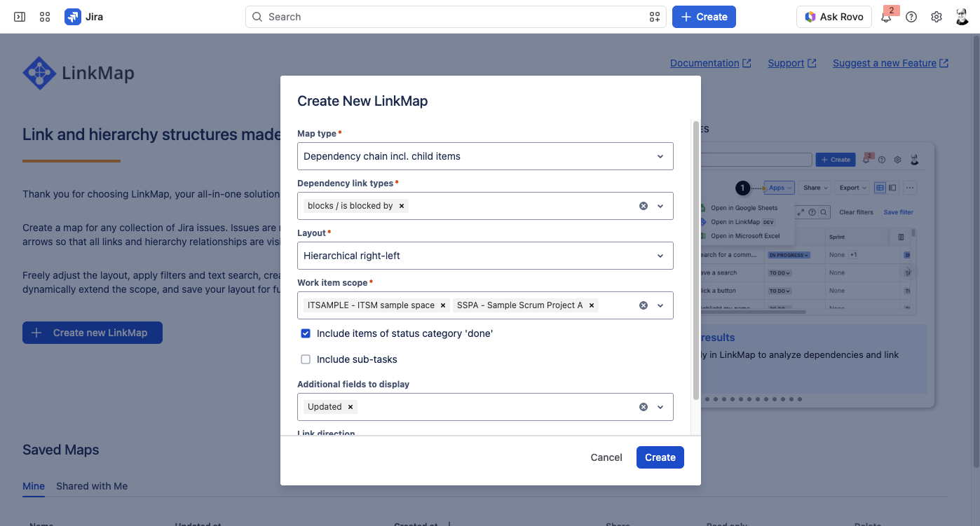Click the blue Create button in top bar
This screenshot has width=980, height=526.
click(704, 17)
